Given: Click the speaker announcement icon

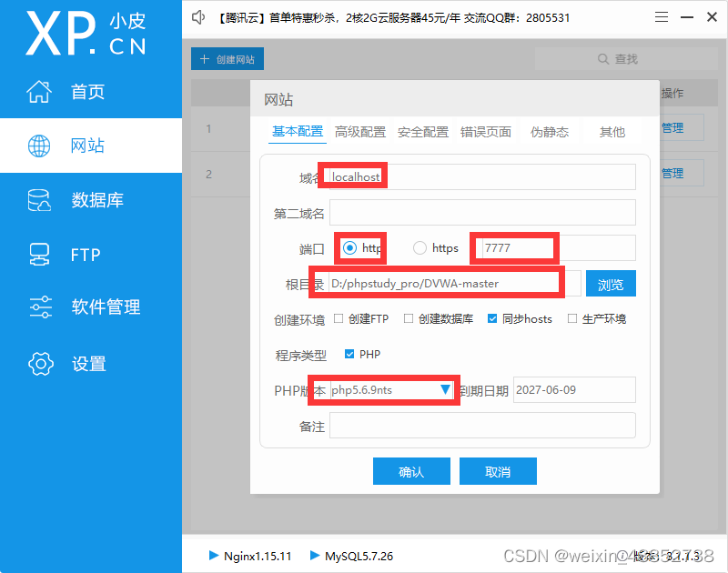Looking at the screenshot, I should pyautogui.click(x=198, y=17).
